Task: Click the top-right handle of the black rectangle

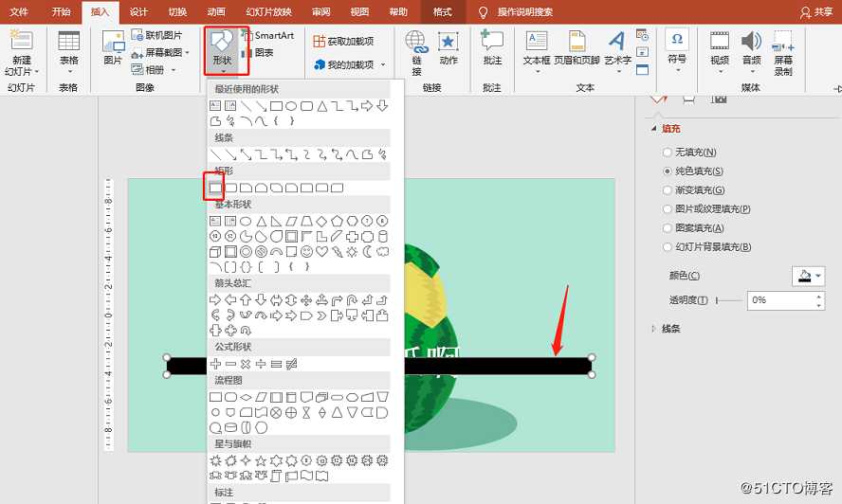Action: (592, 357)
